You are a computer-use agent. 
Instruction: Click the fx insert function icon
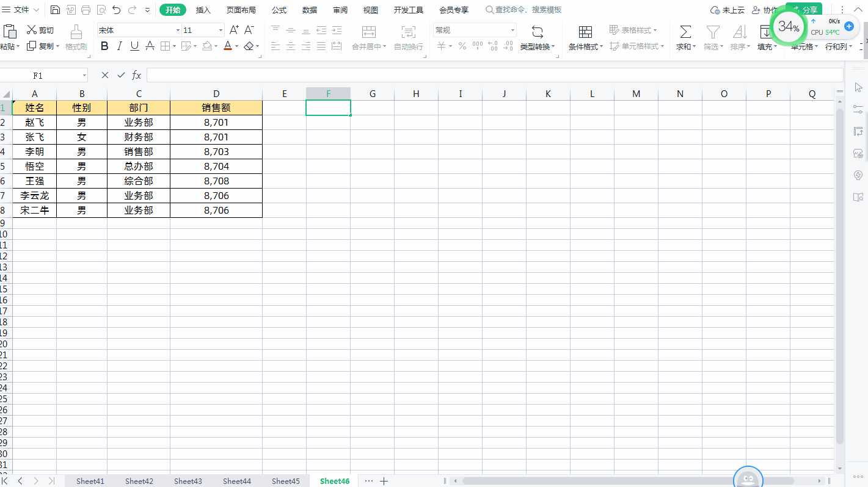137,75
